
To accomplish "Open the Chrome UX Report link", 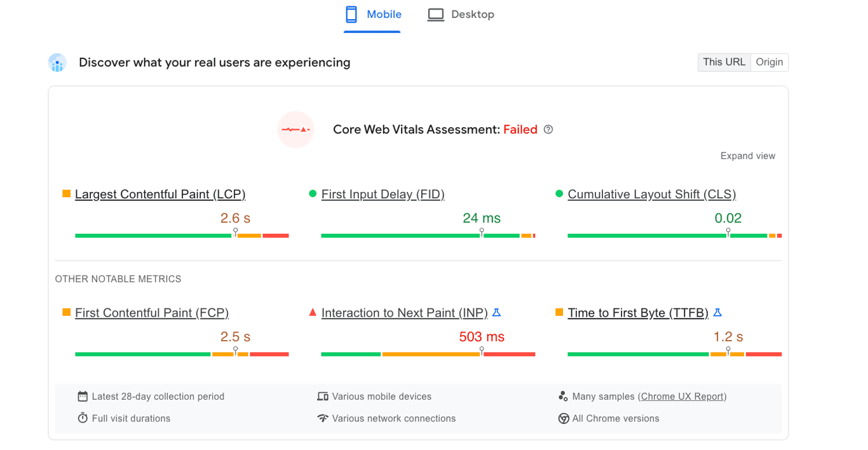I will click(x=682, y=395).
